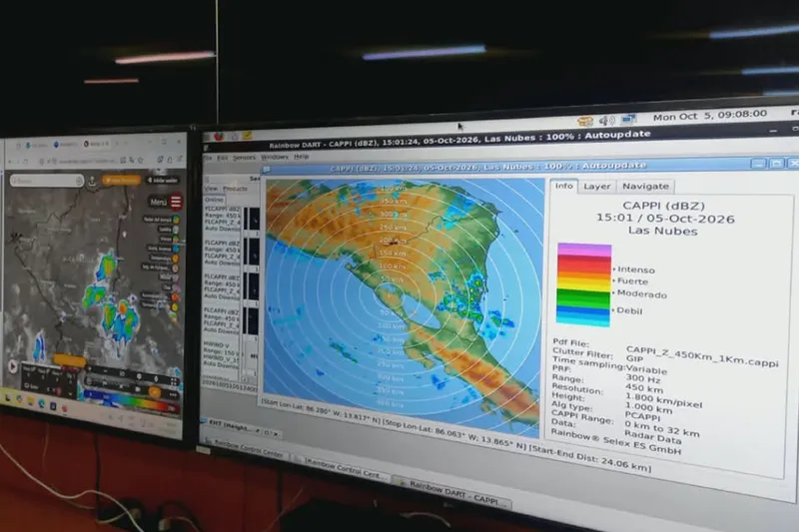Click the first FLCAPPI product thumbnail
Image resolution: width=799 pixels, height=532 pixels.
coord(252,220)
